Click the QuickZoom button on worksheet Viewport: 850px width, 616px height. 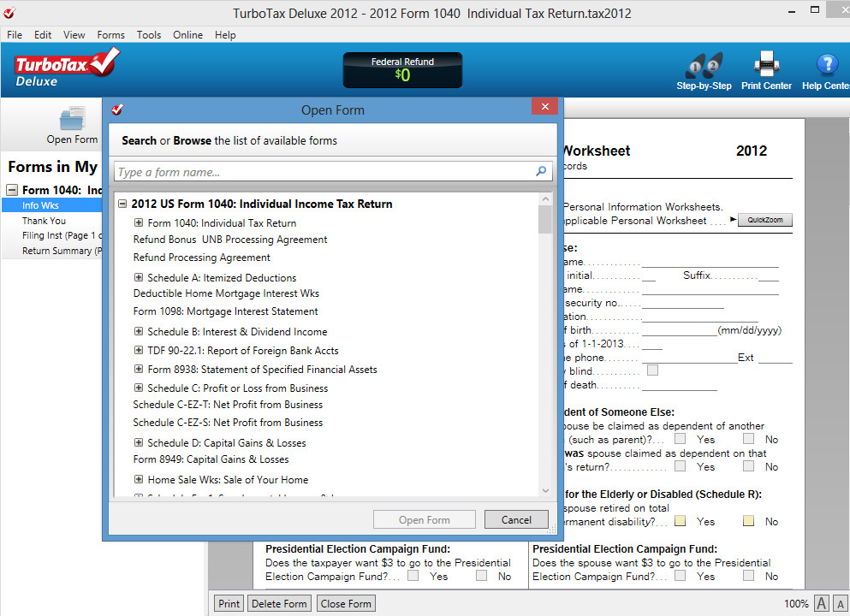765,219
